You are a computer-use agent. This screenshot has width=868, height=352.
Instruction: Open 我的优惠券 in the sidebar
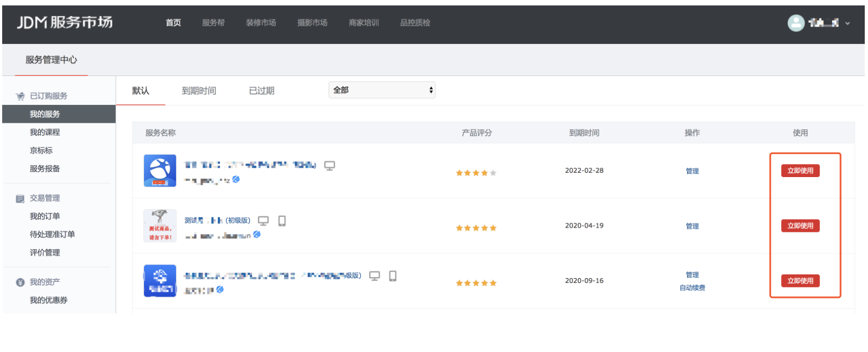click(x=48, y=300)
